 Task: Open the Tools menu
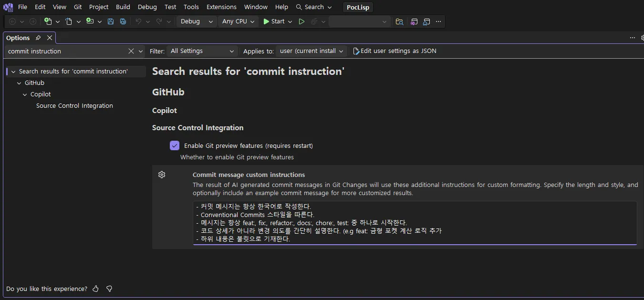tap(191, 7)
